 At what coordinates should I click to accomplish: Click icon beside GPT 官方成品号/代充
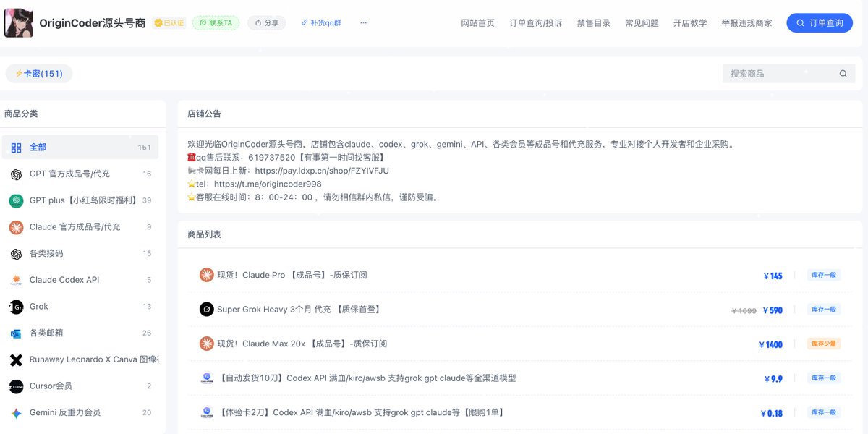point(16,174)
